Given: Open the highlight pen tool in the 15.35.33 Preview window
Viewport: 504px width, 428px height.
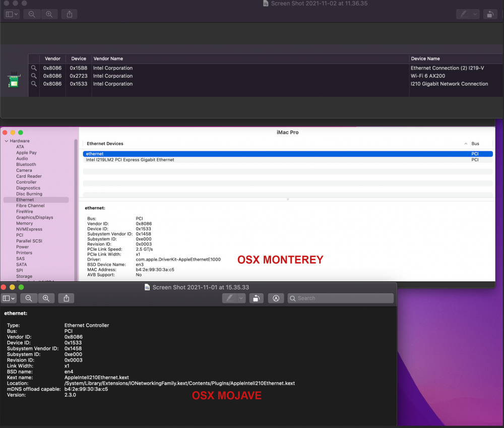Looking at the screenshot, I should coord(229,298).
